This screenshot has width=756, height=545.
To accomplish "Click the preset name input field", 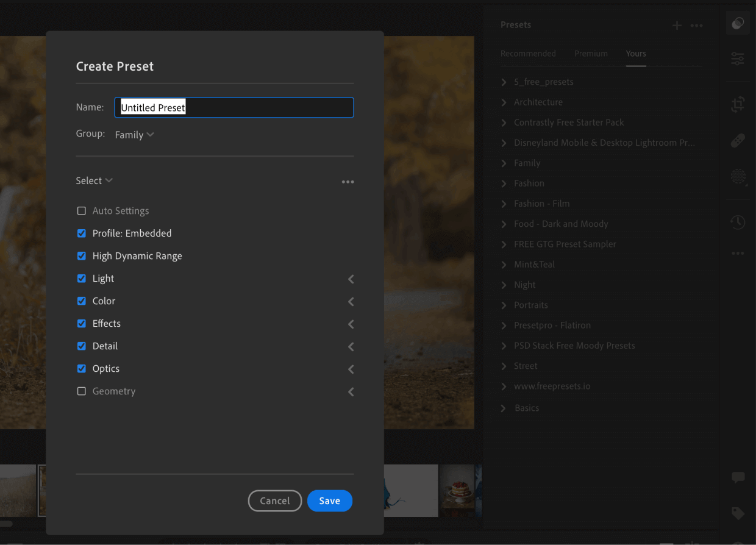I will point(234,107).
